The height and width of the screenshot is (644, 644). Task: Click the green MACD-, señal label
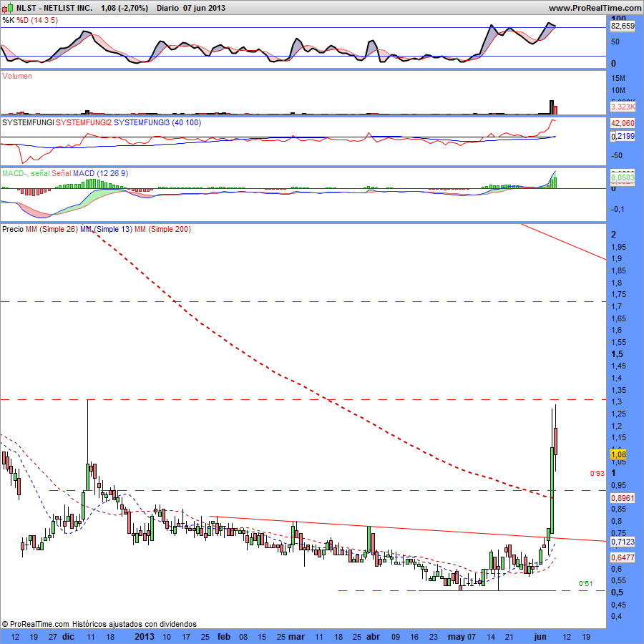(x=26, y=173)
